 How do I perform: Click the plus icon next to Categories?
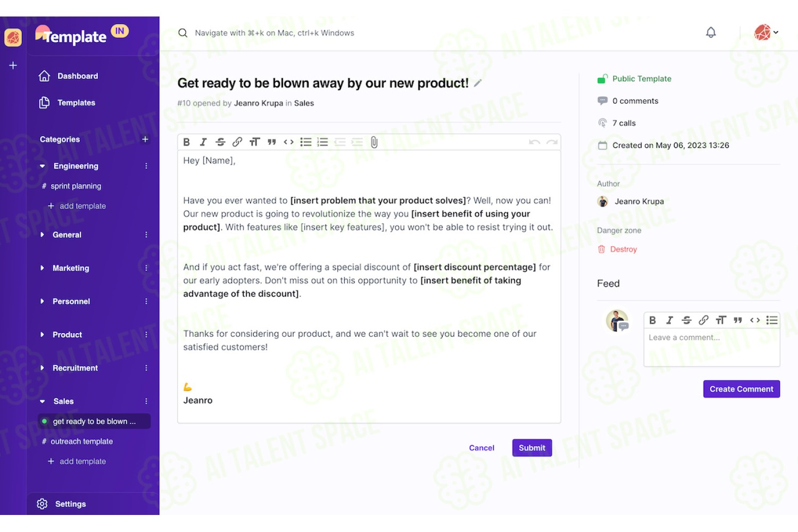click(x=145, y=139)
